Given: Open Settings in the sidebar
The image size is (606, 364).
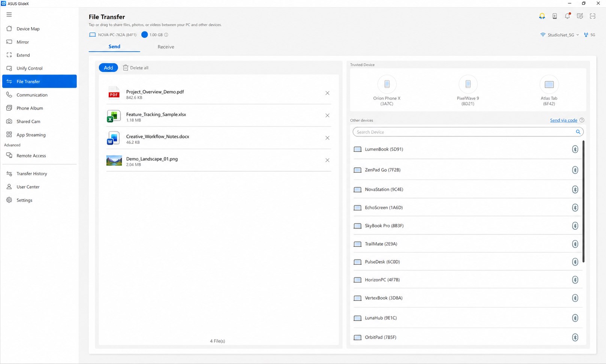Looking at the screenshot, I should tap(39, 200).
